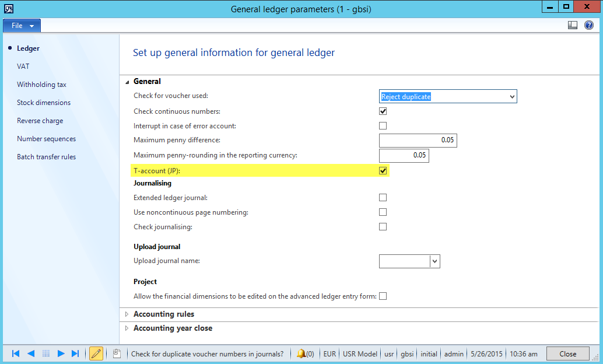Open the help question mark icon
This screenshot has height=364, width=603.
(589, 25)
